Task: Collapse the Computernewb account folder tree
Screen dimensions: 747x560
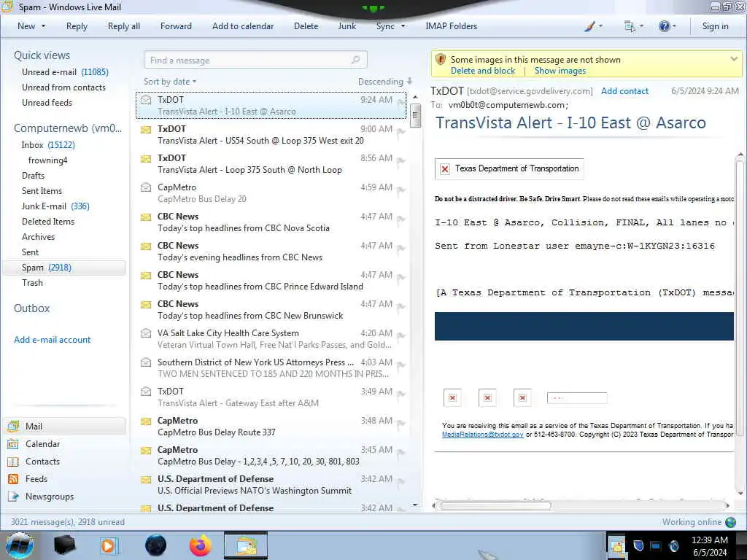Action: click(x=68, y=128)
